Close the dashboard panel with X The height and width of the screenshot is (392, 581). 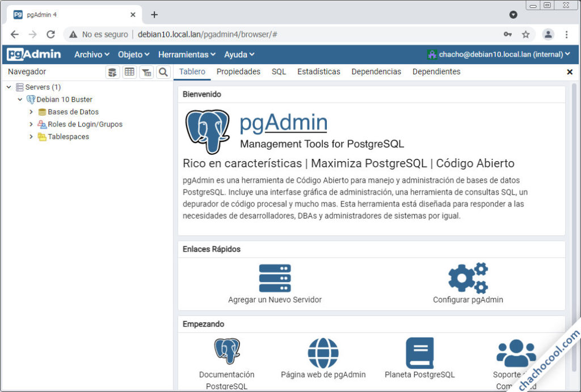(570, 72)
